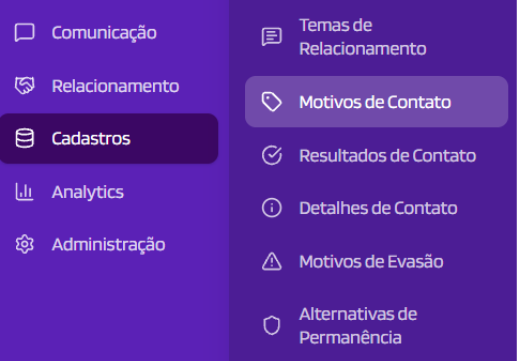Go to the Administração section label
This screenshot has height=361, width=517.
tap(108, 245)
